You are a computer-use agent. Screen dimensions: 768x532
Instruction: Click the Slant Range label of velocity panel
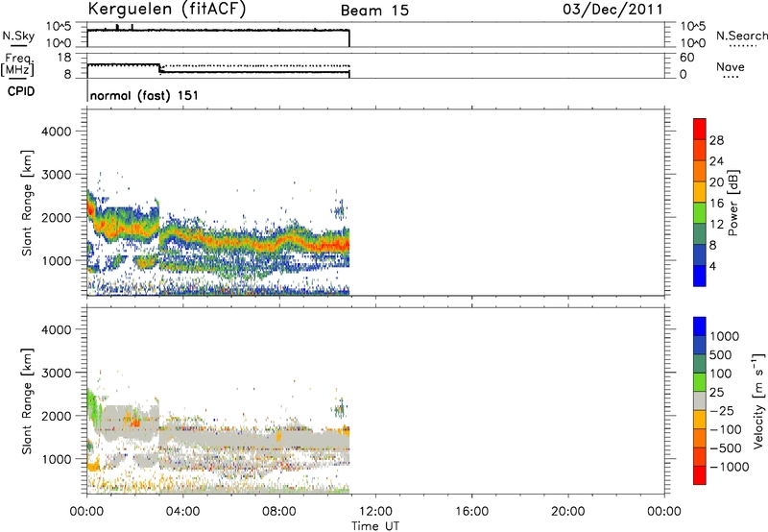(27, 400)
